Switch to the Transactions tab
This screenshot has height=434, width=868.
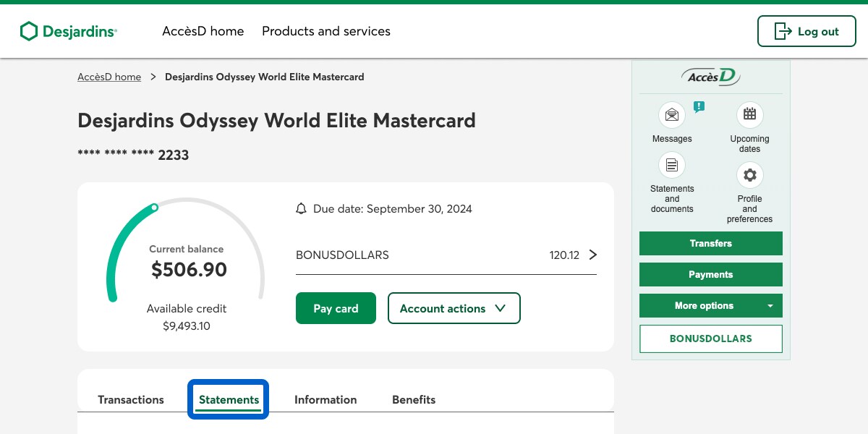click(x=131, y=399)
